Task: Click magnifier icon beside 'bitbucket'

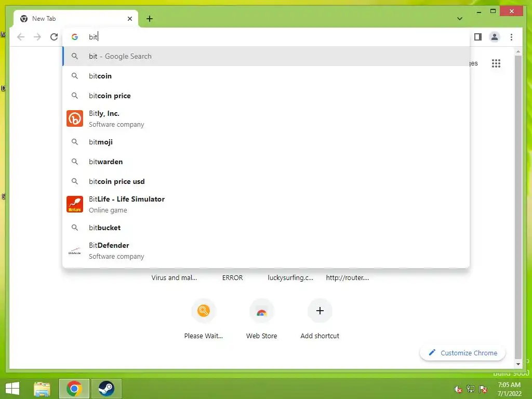Action: coord(75,228)
